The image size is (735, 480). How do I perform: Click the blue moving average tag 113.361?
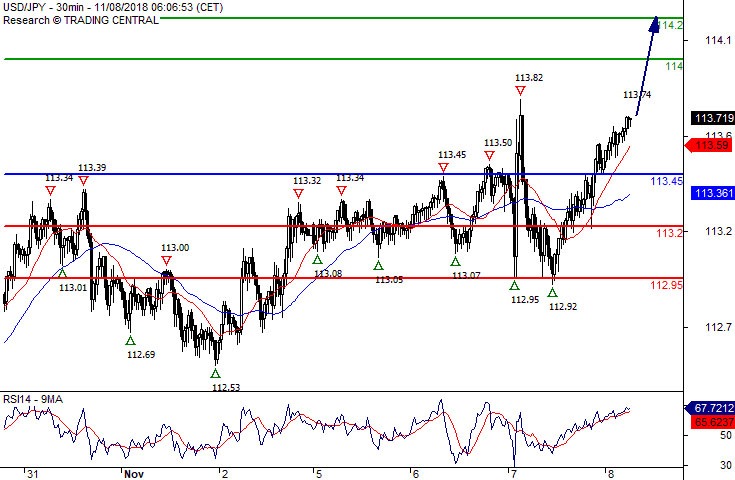click(x=712, y=193)
